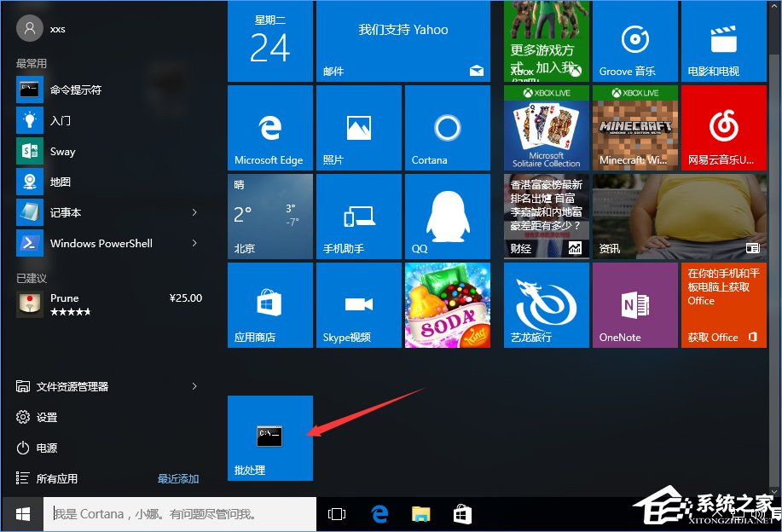The height and width of the screenshot is (532, 782).
Task: Show recently added apps via 最近添加
Action: point(177,478)
